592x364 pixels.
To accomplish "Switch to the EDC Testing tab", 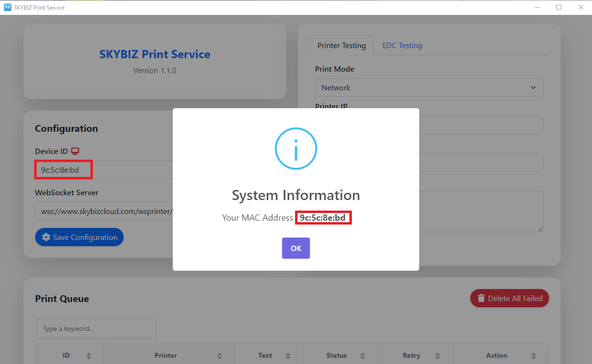I will click(x=402, y=46).
